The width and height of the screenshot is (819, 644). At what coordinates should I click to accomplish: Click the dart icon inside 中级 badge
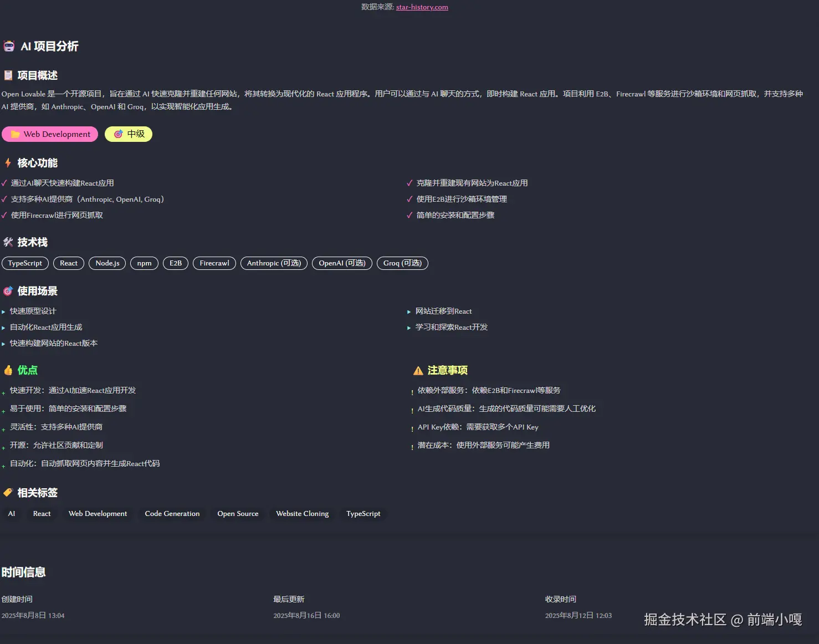pos(117,134)
